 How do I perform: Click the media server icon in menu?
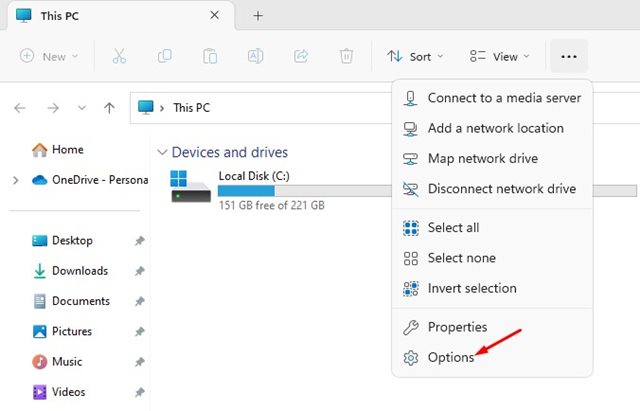[411, 98]
